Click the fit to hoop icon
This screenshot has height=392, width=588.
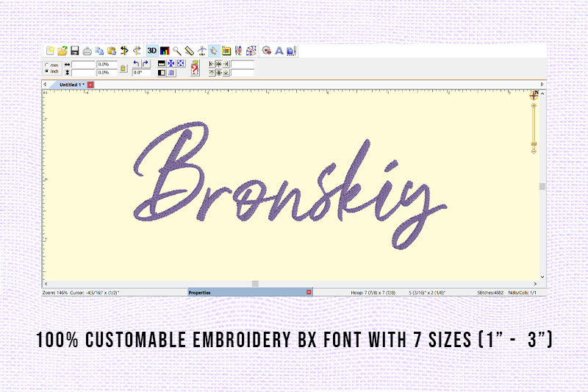180,63
